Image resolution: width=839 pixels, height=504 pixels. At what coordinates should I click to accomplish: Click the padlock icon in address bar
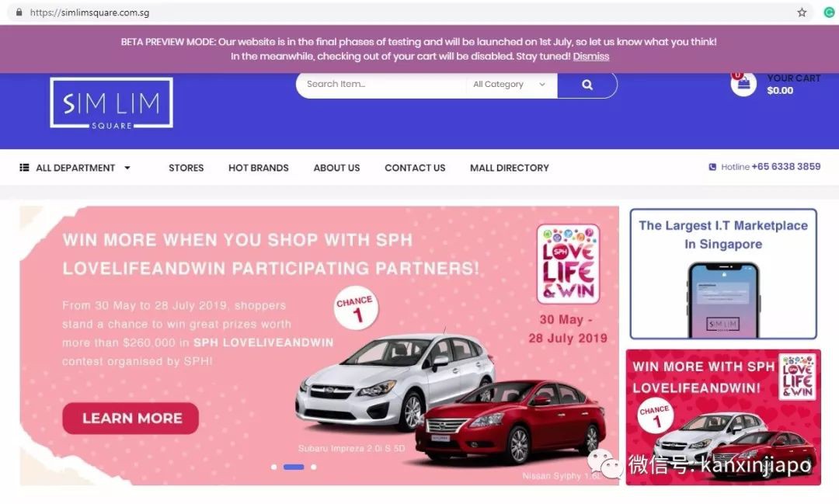click(19, 12)
